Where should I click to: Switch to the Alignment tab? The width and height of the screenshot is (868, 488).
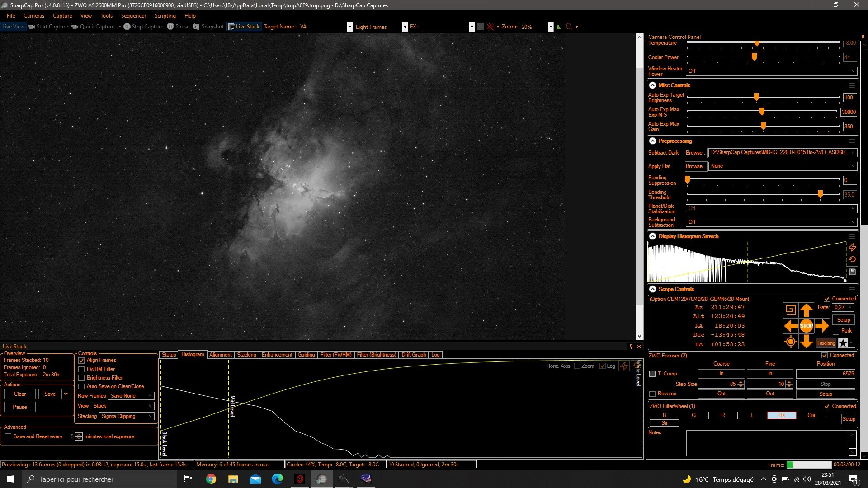[x=220, y=355]
